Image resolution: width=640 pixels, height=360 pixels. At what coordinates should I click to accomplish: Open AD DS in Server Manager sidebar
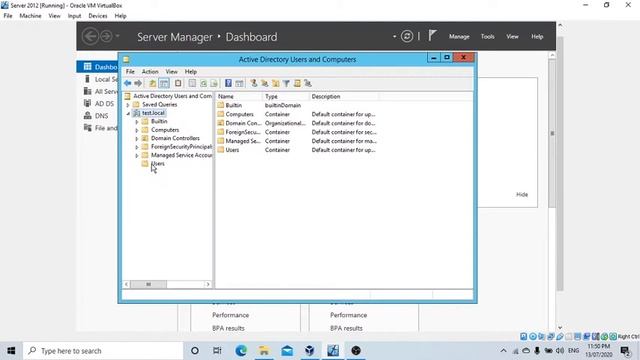(104, 104)
